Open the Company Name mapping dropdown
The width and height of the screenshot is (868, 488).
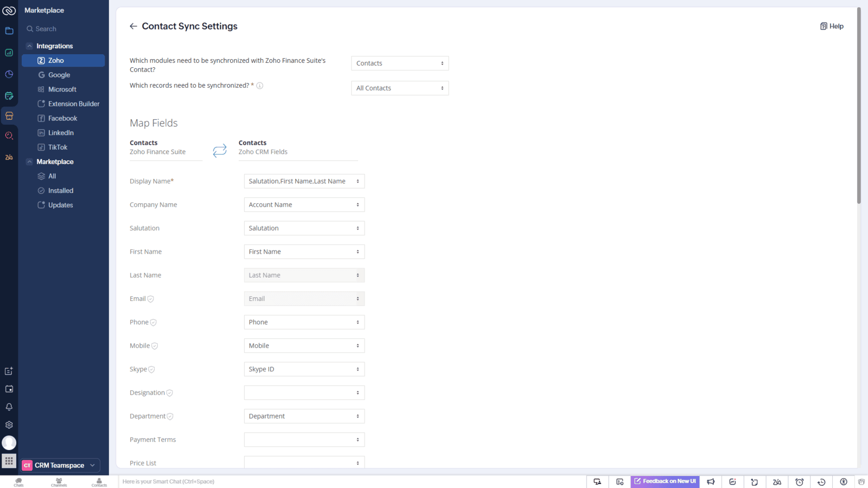pyautogui.click(x=304, y=204)
